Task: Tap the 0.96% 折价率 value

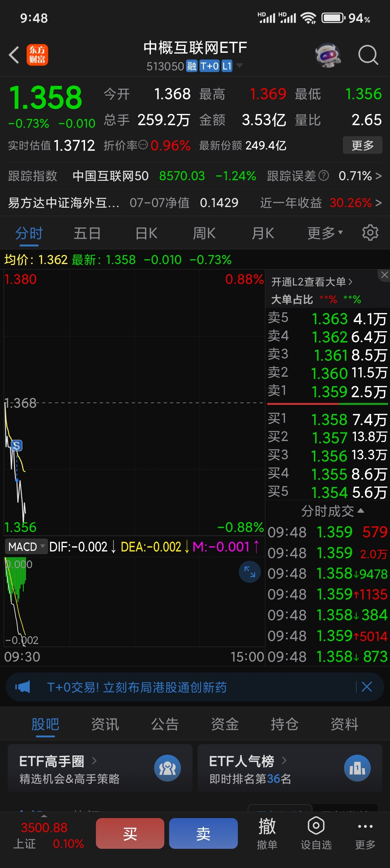Action: [x=170, y=145]
